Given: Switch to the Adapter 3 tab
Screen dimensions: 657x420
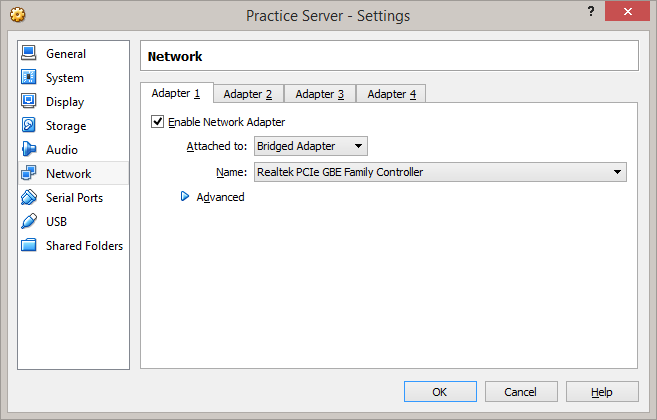Looking at the screenshot, I should tap(320, 94).
